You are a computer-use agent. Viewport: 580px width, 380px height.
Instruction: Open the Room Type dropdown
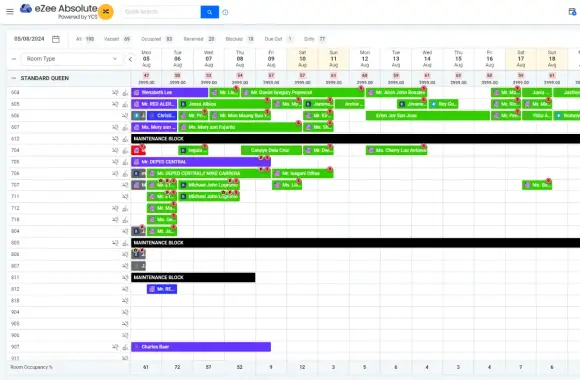(72, 59)
